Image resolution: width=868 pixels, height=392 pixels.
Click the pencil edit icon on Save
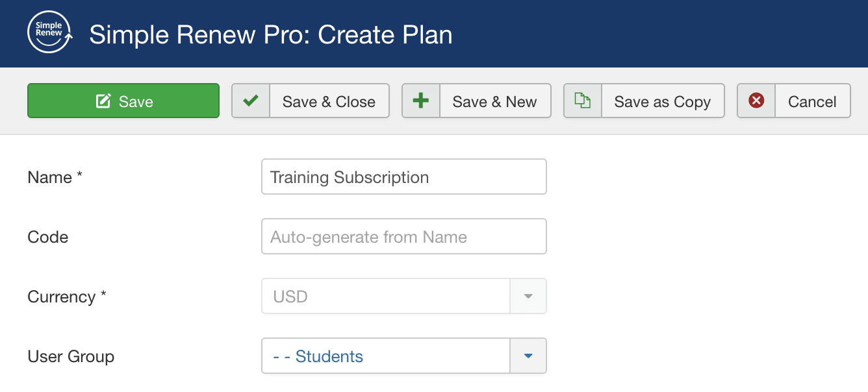103,101
